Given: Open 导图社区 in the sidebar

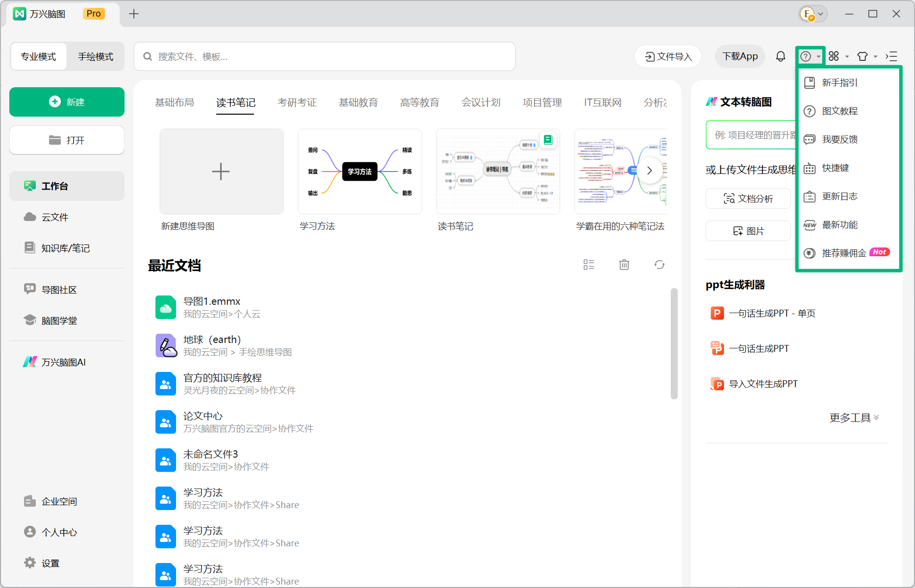Looking at the screenshot, I should [x=67, y=290].
